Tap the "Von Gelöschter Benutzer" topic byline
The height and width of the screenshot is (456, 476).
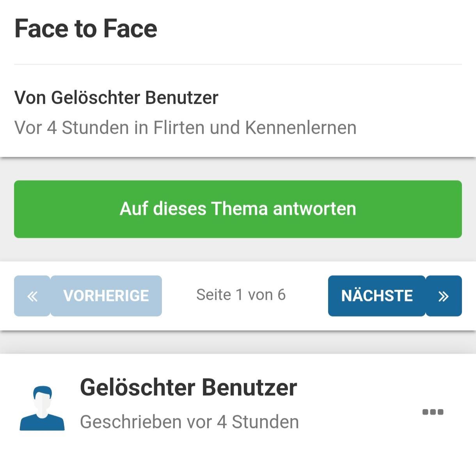coord(116,97)
